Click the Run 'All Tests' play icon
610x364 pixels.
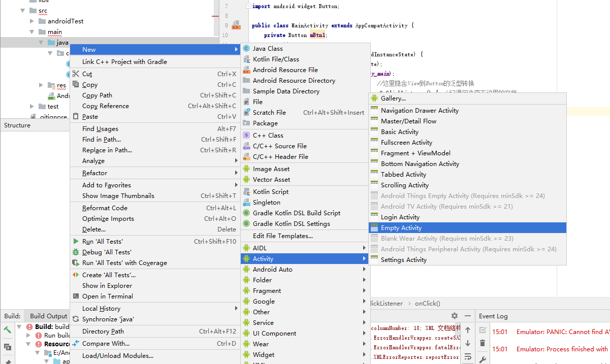(x=76, y=242)
